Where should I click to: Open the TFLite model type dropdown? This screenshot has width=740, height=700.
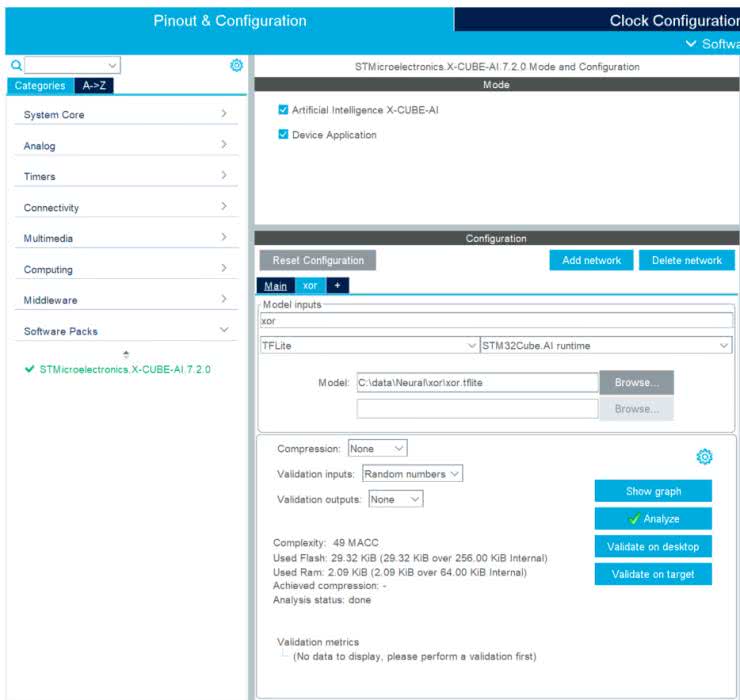coord(368,345)
